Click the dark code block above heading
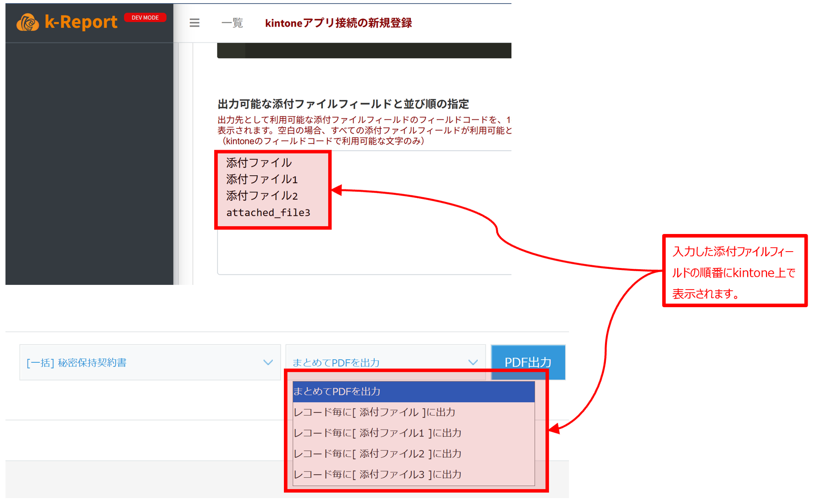The image size is (820, 504). point(364,50)
